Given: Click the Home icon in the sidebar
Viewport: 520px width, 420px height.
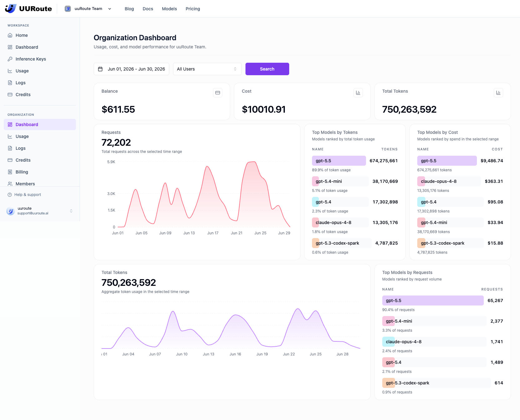Looking at the screenshot, I should click(10, 35).
